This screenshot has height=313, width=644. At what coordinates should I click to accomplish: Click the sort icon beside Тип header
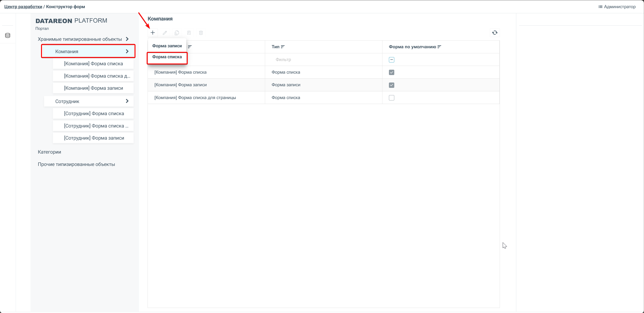coord(283,47)
